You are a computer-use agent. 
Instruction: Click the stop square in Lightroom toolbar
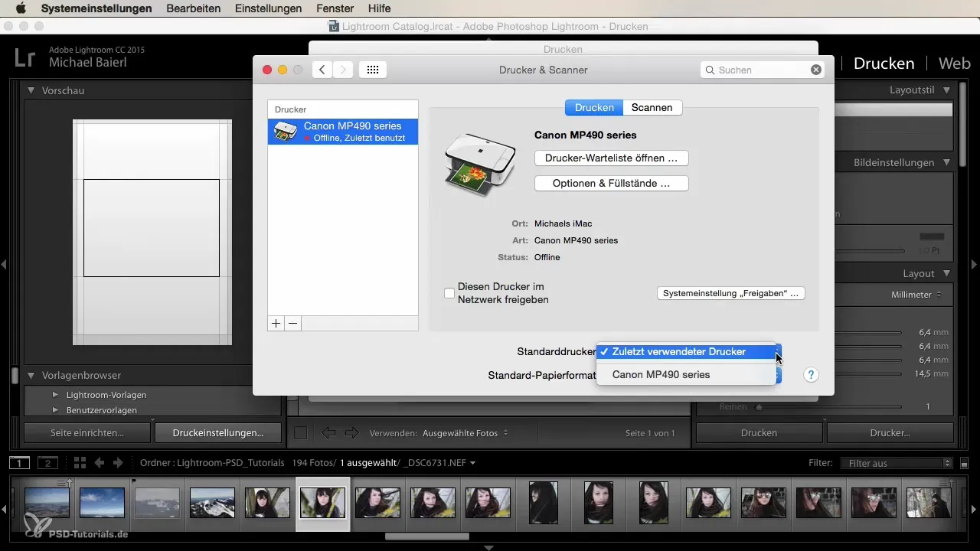pos(301,433)
